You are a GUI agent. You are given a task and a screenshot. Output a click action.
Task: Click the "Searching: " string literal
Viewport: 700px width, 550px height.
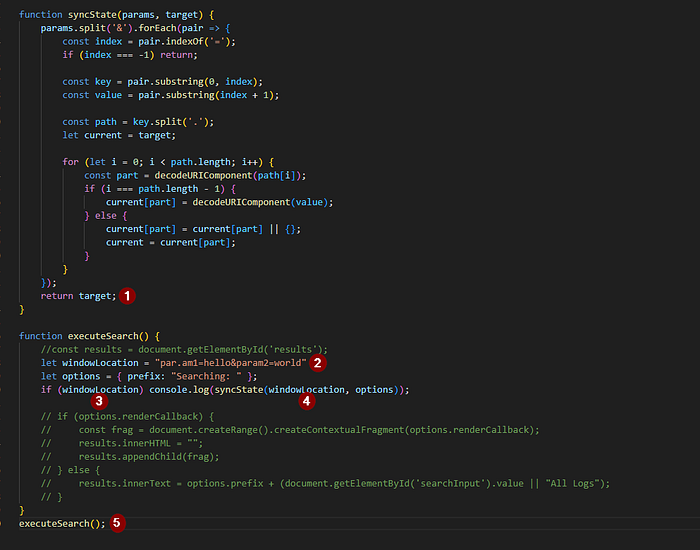pyautogui.click(x=206, y=376)
